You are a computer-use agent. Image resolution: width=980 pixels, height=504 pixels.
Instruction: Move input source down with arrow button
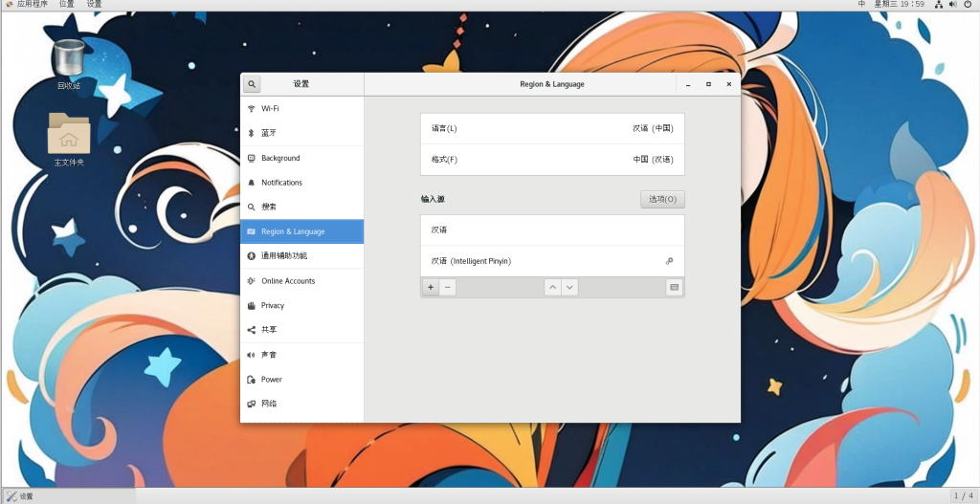(x=569, y=287)
